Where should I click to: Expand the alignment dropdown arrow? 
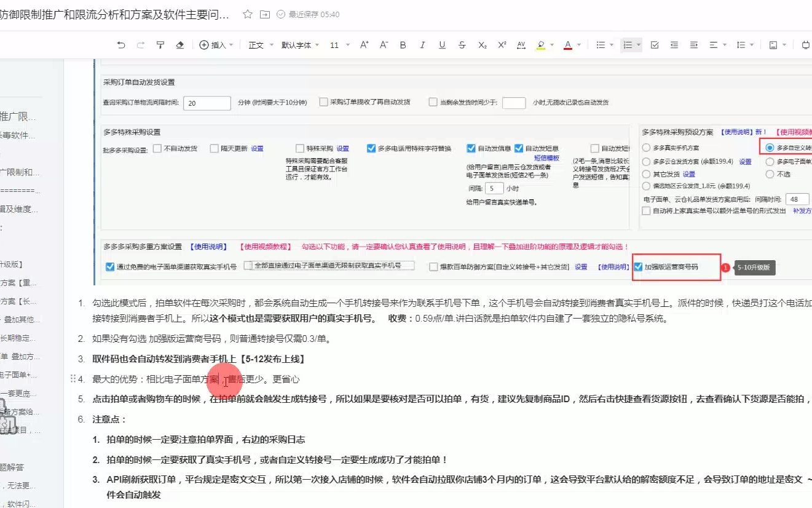click(x=725, y=45)
